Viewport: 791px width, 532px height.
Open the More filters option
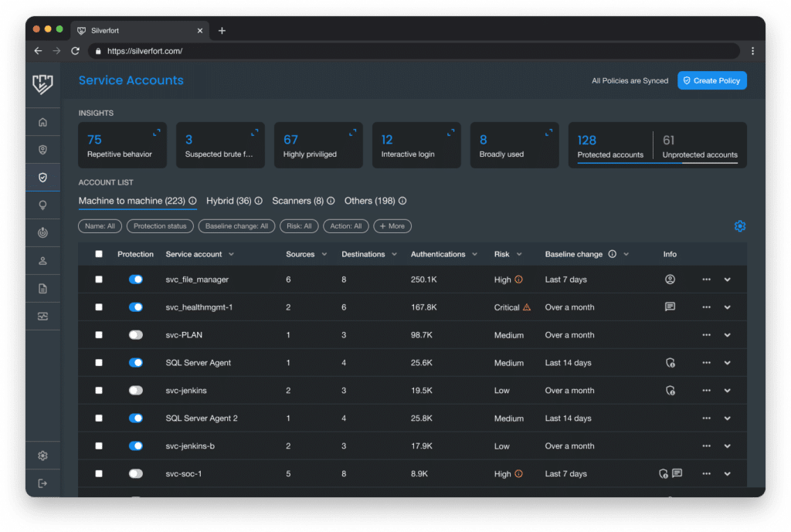pos(392,225)
